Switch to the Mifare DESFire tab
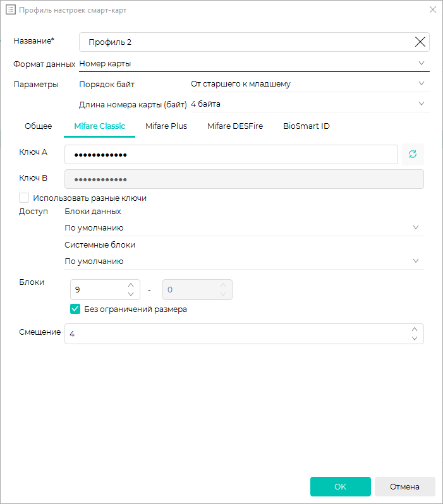The image size is (443, 504). [x=235, y=126]
